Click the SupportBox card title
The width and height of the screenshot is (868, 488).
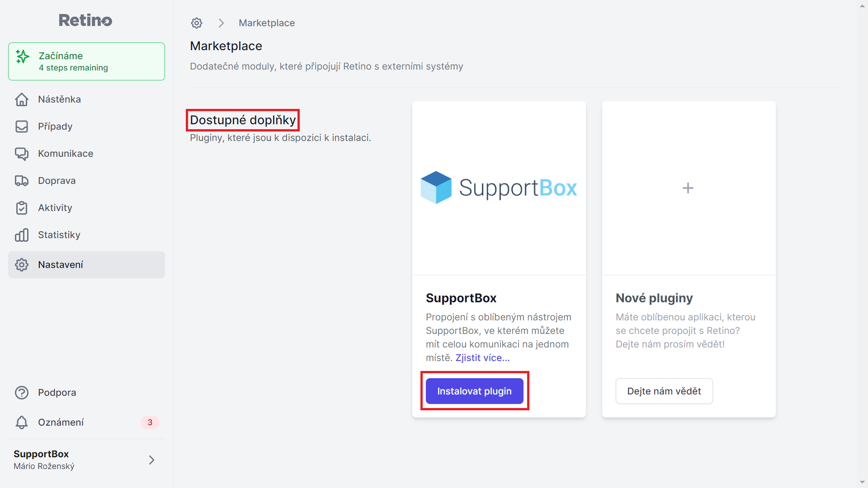tap(461, 298)
